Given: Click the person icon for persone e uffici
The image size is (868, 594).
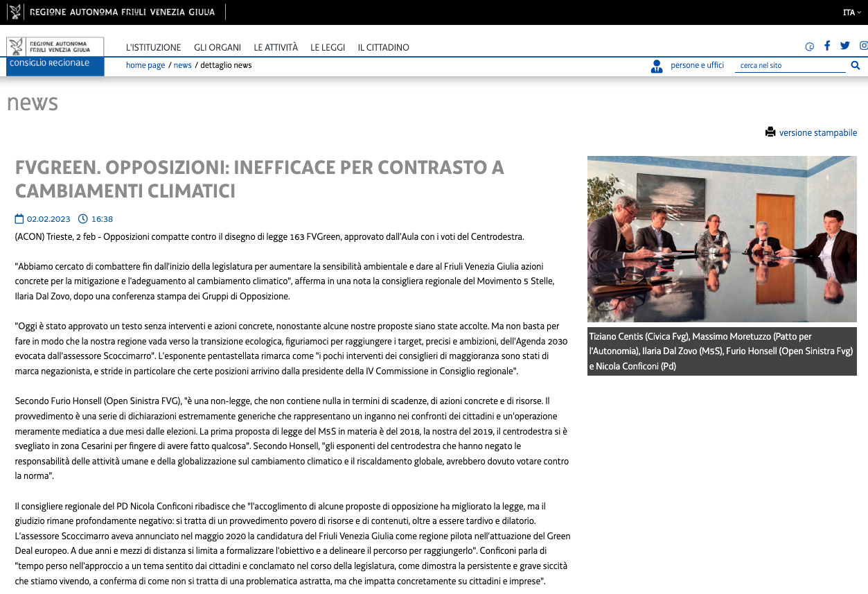Looking at the screenshot, I should click(657, 66).
